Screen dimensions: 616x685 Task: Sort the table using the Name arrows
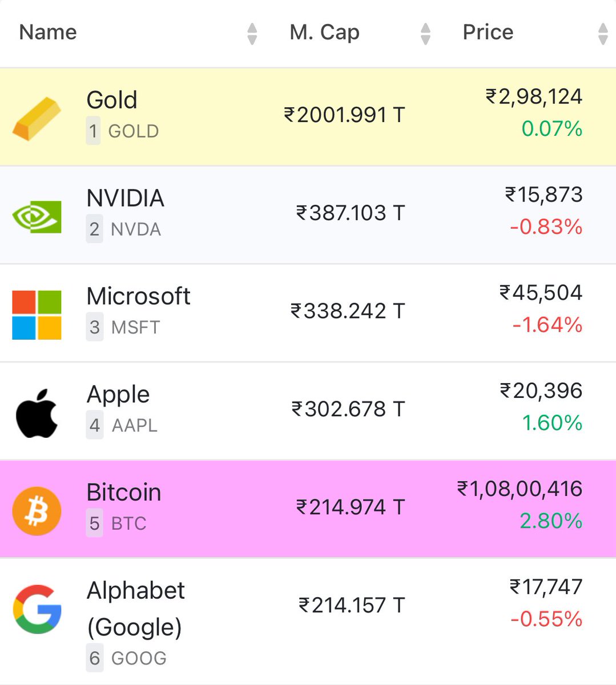tap(252, 34)
